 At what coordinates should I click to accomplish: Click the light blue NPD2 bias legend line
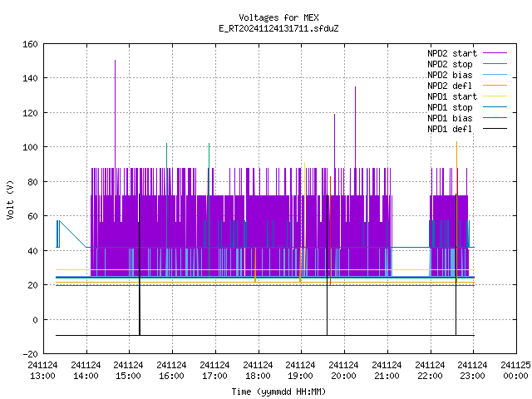[495, 74]
